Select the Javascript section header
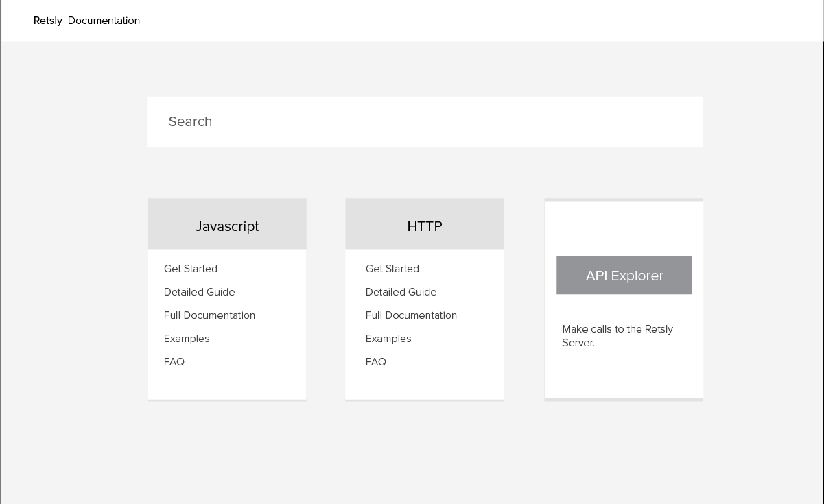This screenshot has width=824, height=504. click(x=227, y=226)
